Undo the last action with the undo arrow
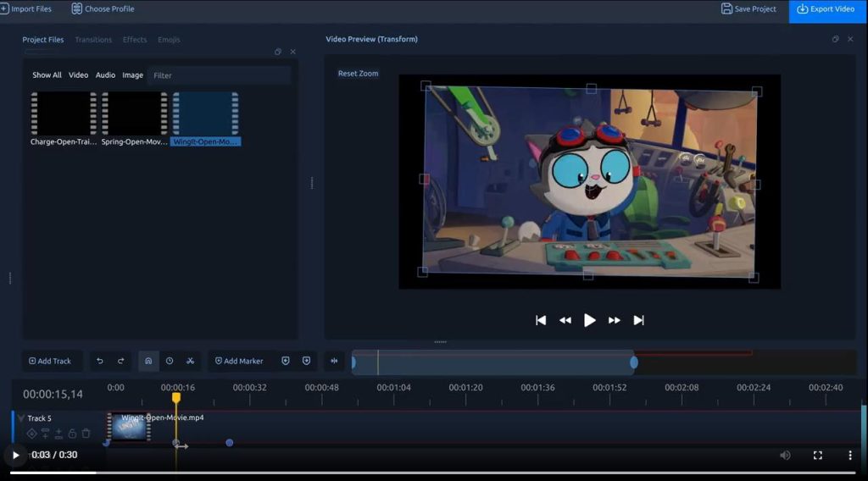The height and width of the screenshot is (481, 868). point(100,361)
